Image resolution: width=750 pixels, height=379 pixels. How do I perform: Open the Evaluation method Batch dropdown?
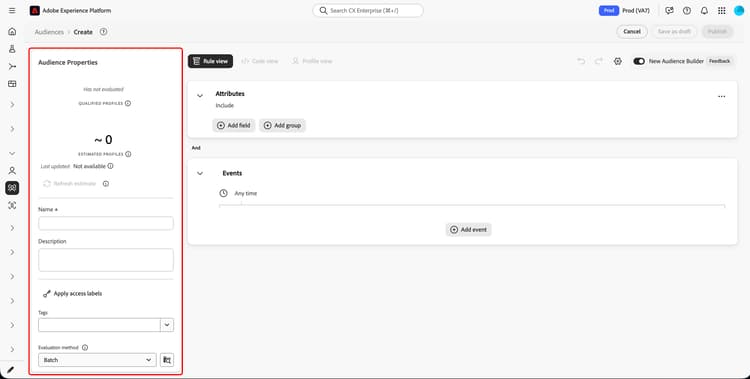coord(97,360)
